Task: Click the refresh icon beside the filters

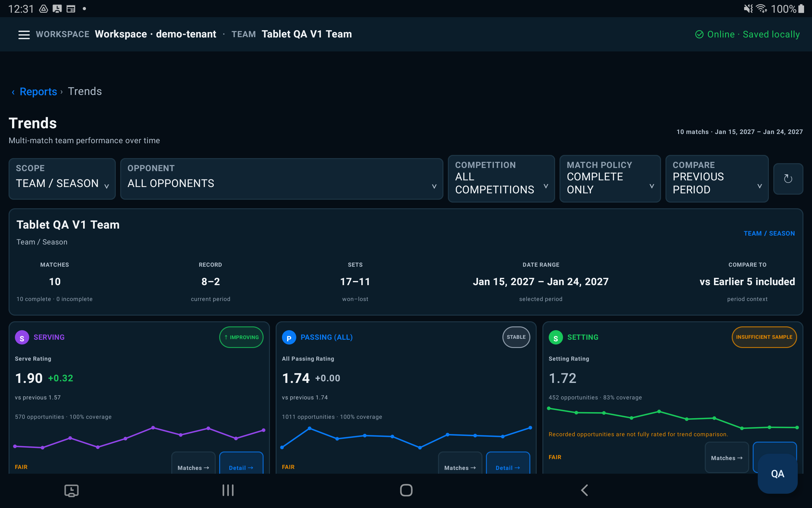Action: (788, 179)
